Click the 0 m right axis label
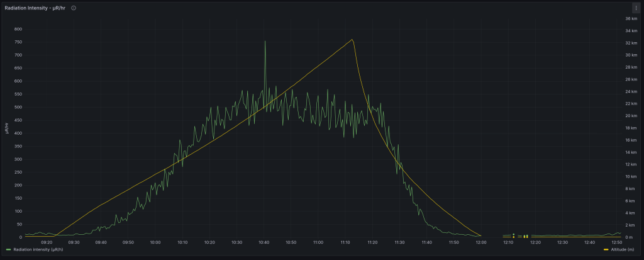This screenshot has width=644, height=260. [x=628, y=237]
